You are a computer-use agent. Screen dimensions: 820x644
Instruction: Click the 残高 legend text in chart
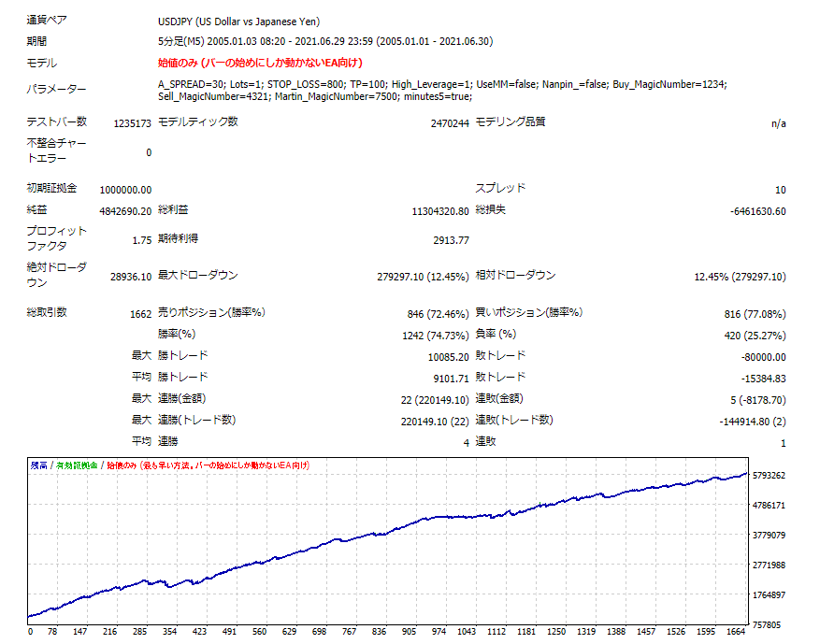tap(38, 465)
